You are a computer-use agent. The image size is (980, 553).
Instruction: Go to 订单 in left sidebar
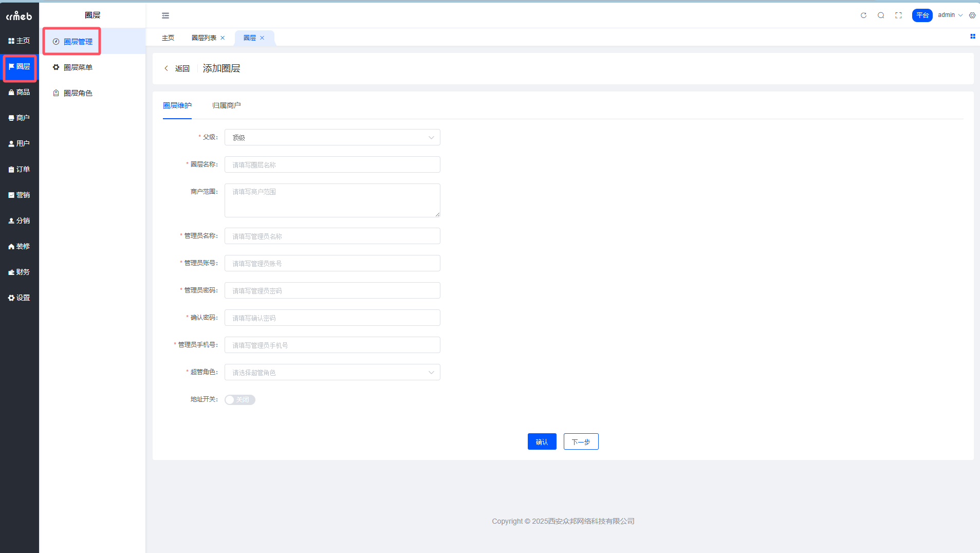(x=20, y=170)
